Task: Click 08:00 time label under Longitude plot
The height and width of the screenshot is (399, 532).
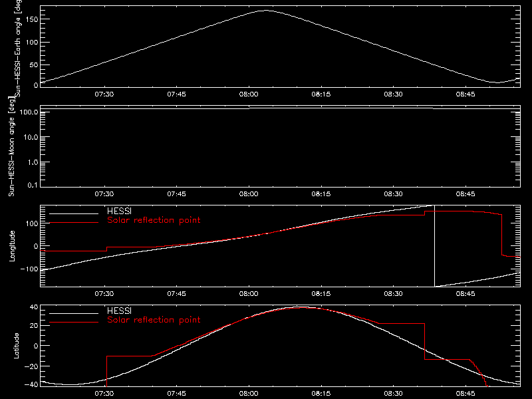Action: [x=249, y=294]
